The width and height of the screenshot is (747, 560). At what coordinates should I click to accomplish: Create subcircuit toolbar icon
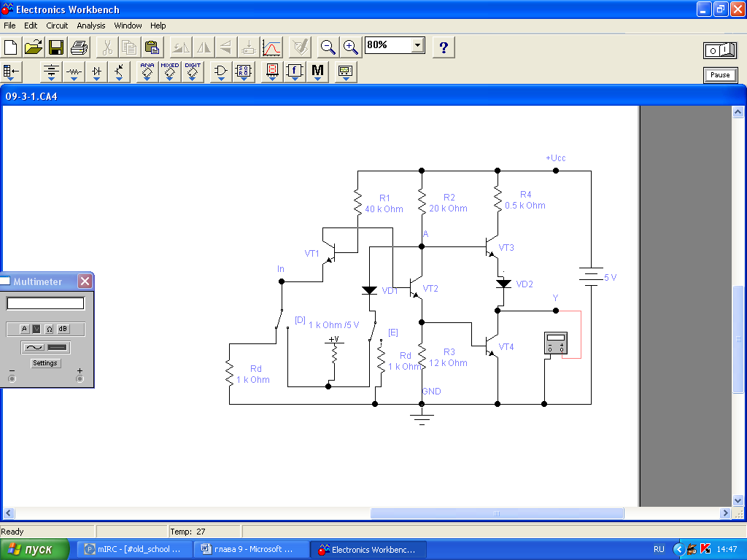pyautogui.click(x=249, y=47)
